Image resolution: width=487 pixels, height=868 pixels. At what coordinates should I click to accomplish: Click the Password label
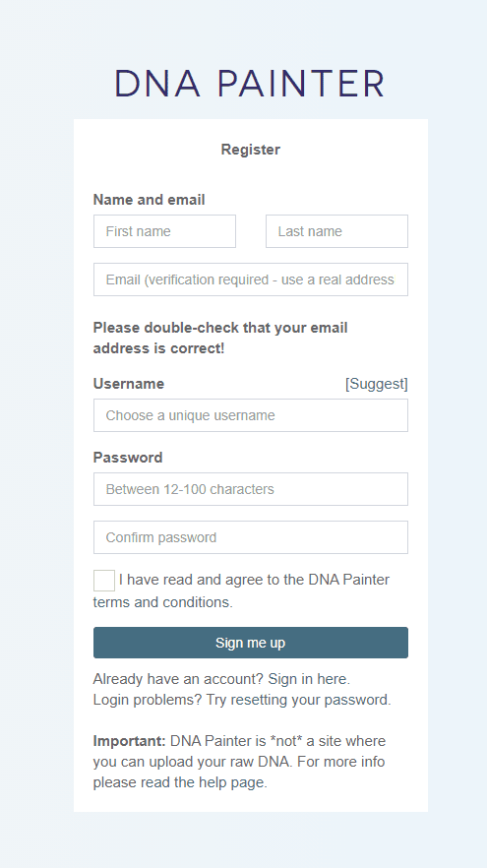(x=128, y=458)
